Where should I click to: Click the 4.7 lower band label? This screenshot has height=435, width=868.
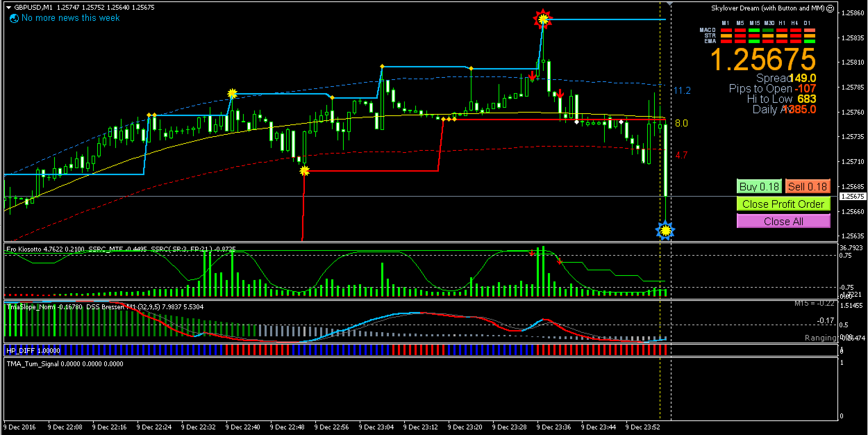coord(681,155)
